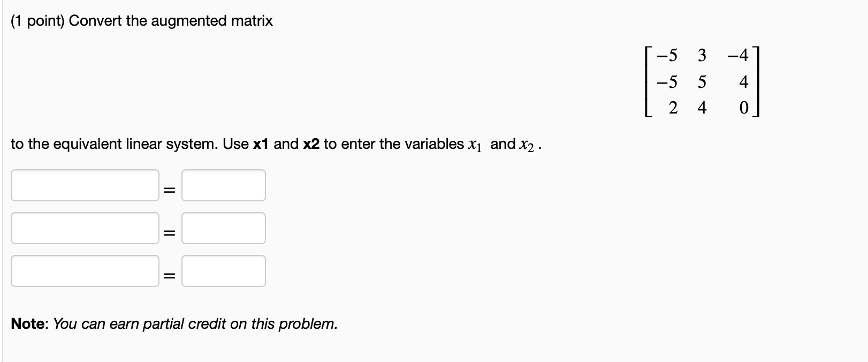
Task: Click the third equation's left input box
Action: point(85,271)
